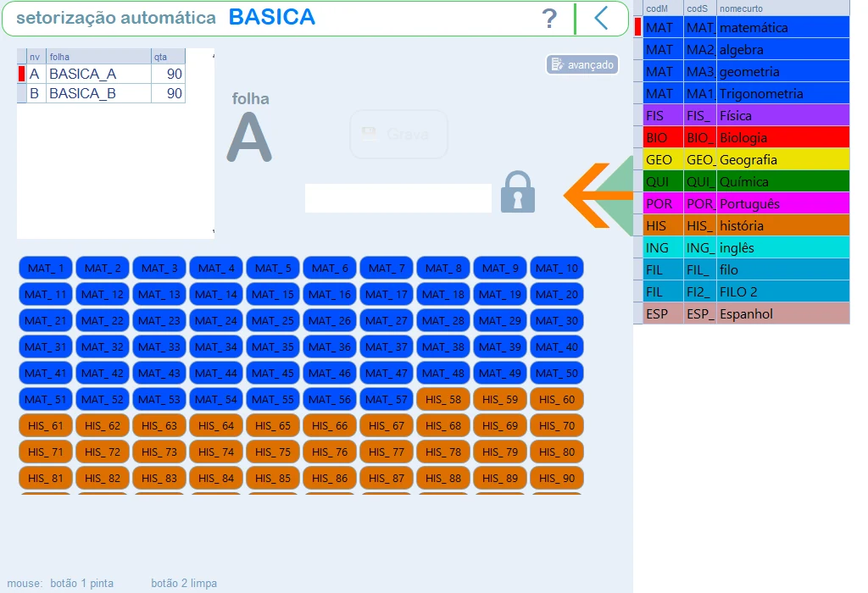Click the empty white input field

pyautogui.click(x=398, y=198)
